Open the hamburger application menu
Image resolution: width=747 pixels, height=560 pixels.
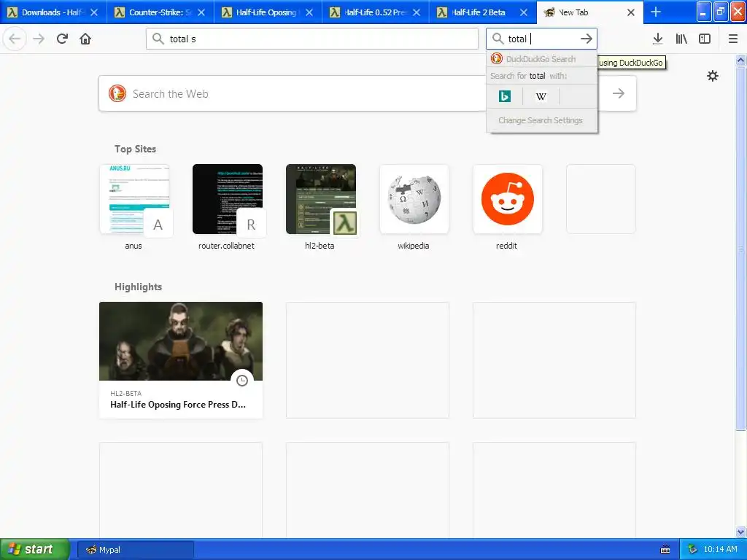pos(732,39)
